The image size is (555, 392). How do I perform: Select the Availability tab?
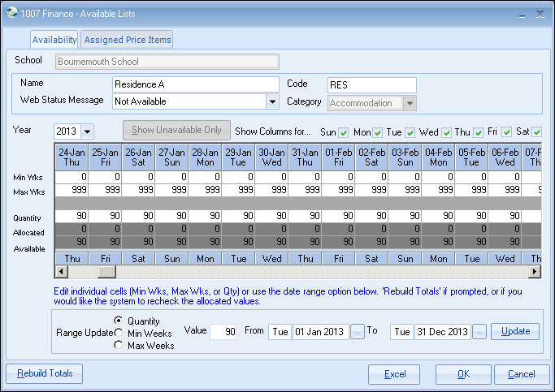[x=54, y=40]
